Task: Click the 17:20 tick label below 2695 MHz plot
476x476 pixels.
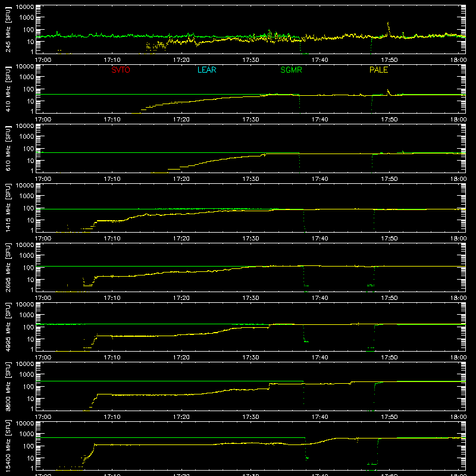Action: coord(181,298)
